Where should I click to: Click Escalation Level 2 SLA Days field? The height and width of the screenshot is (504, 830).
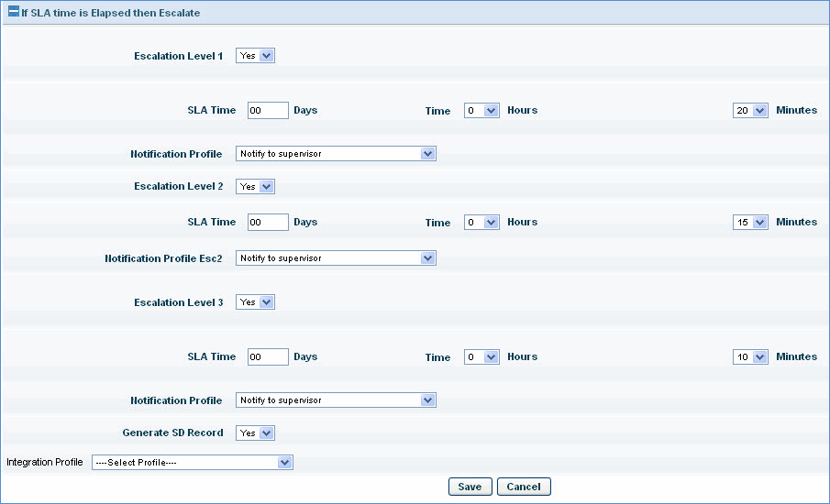[x=268, y=222]
